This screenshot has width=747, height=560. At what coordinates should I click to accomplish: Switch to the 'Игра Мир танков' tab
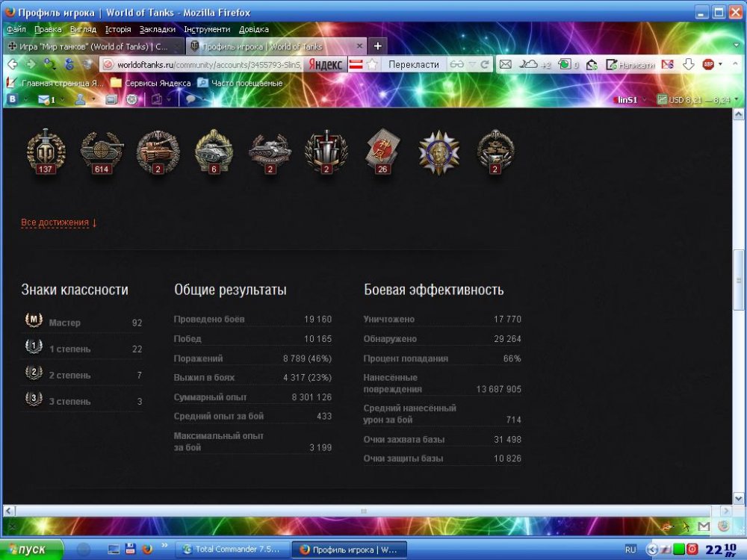(93, 46)
